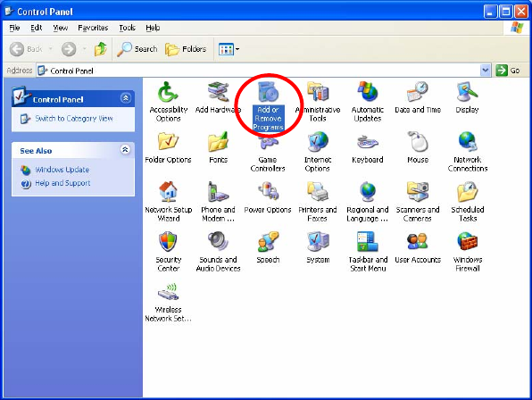Screen dimensions: 532x400
Task: Expand the Forward history dropdown arrow
Action: 85,49
